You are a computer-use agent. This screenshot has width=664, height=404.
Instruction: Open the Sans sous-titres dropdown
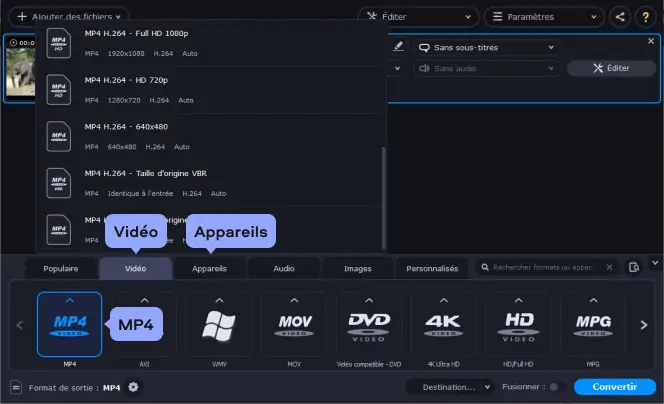tap(487, 47)
